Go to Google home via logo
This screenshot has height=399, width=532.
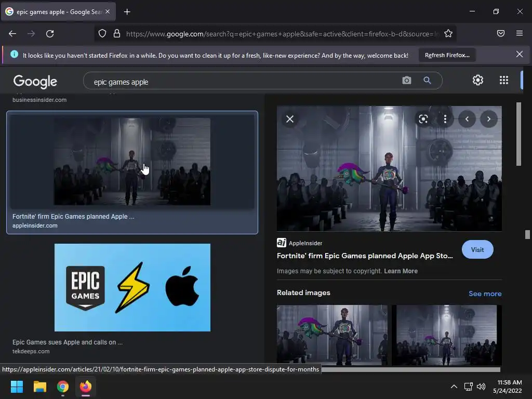(35, 82)
